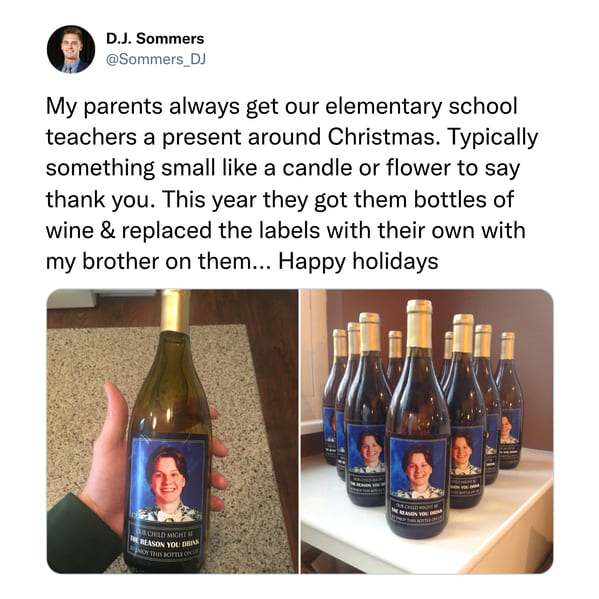The height and width of the screenshot is (599, 599).
Task: Open the @Sommers_DJ handle link
Action: 155,59
